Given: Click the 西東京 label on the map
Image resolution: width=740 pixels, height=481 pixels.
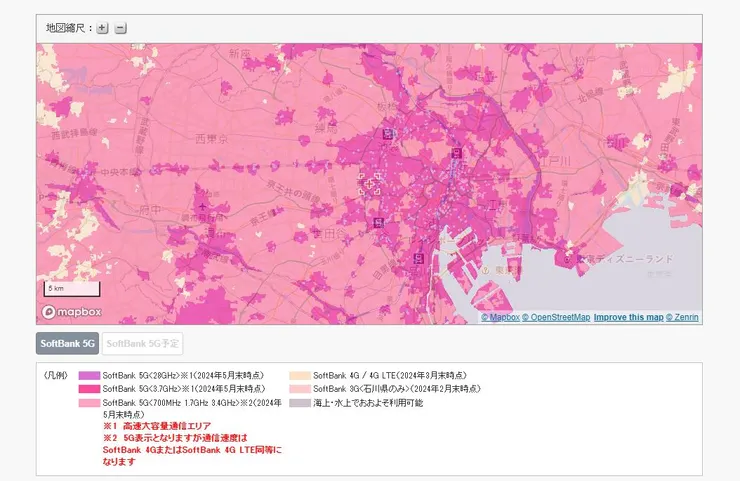Looking at the screenshot, I should [x=211, y=139].
